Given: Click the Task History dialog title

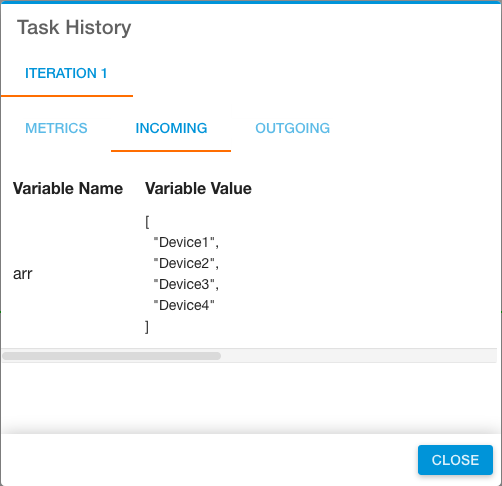Looking at the screenshot, I should (74, 27).
